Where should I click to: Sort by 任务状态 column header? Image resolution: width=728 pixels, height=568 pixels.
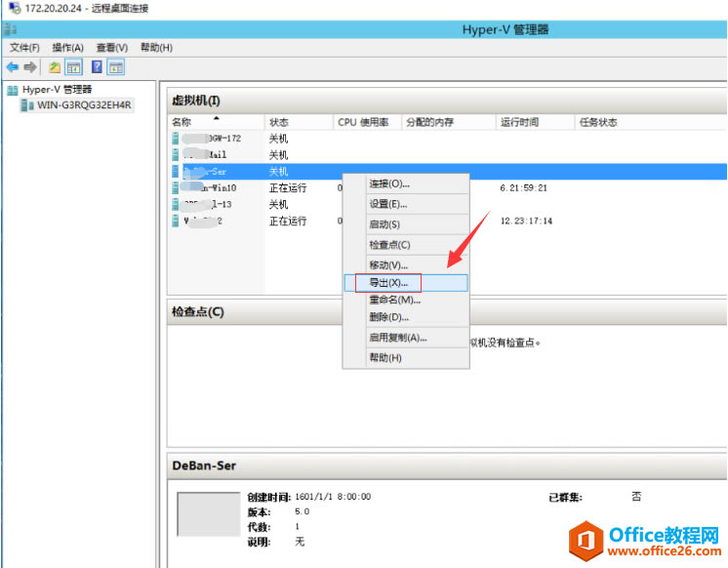pyautogui.click(x=651, y=122)
